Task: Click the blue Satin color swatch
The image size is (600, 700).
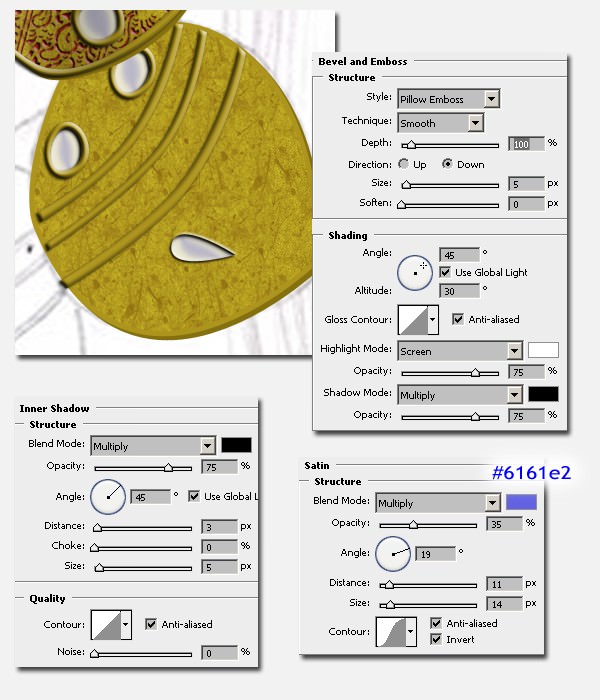Action: coord(521,502)
